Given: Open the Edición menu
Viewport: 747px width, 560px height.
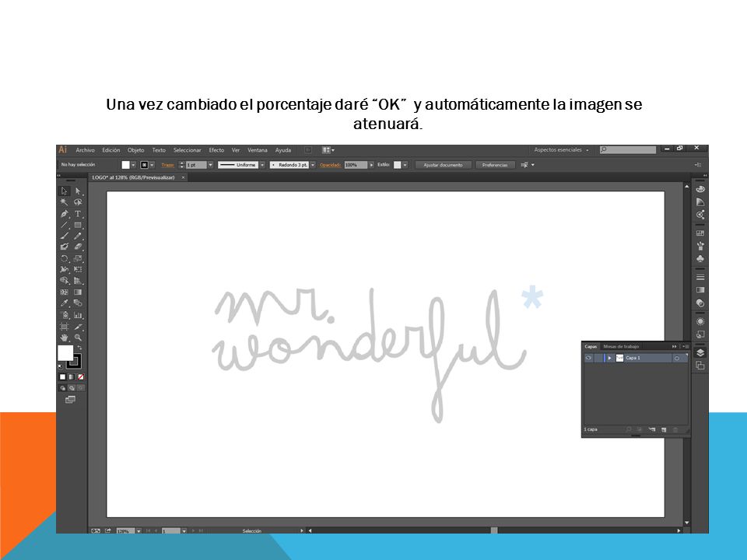Looking at the screenshot, I should (x=111, y=150).
